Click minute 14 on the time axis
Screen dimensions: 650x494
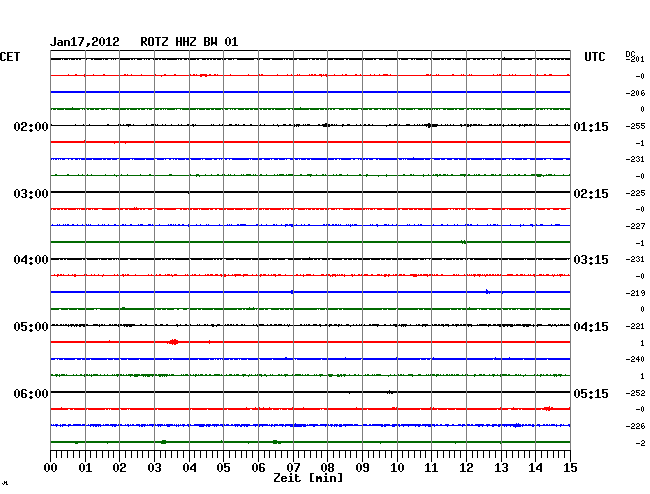[535, 468]
